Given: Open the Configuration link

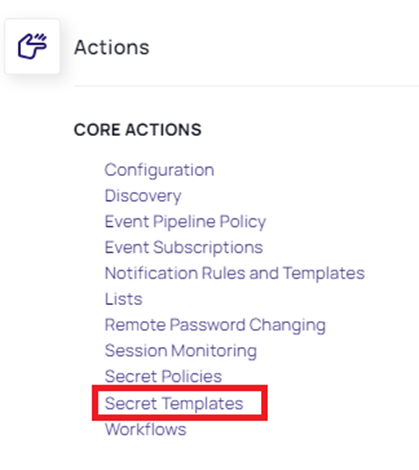Looking at the screenshot, I should tap(159, 170).
